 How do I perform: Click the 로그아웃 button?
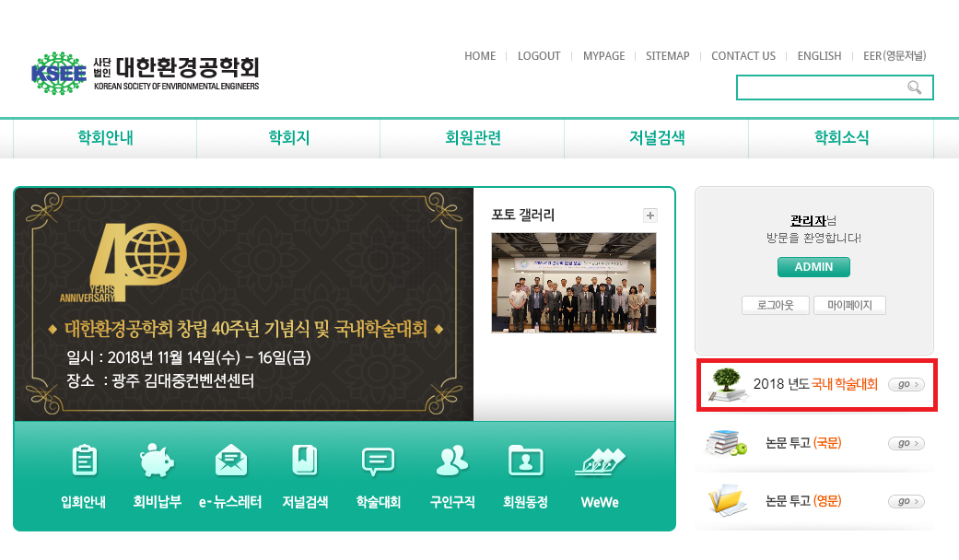pos(776,305)
